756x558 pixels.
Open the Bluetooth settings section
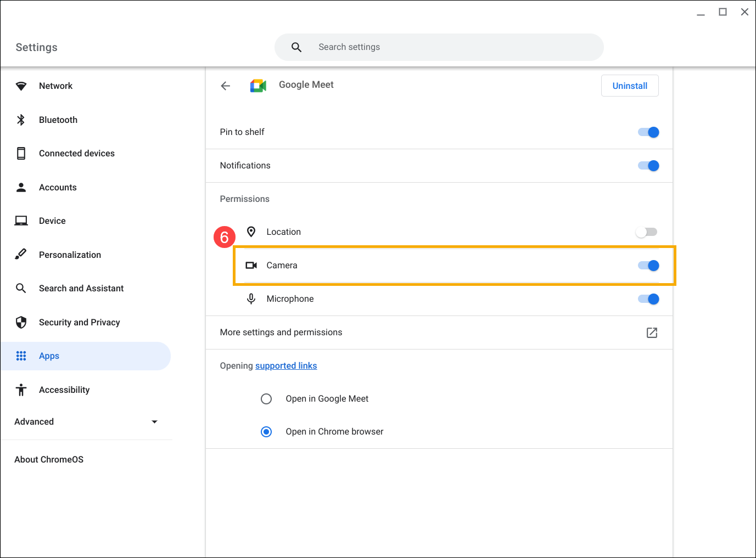click(x=58, y=120)
